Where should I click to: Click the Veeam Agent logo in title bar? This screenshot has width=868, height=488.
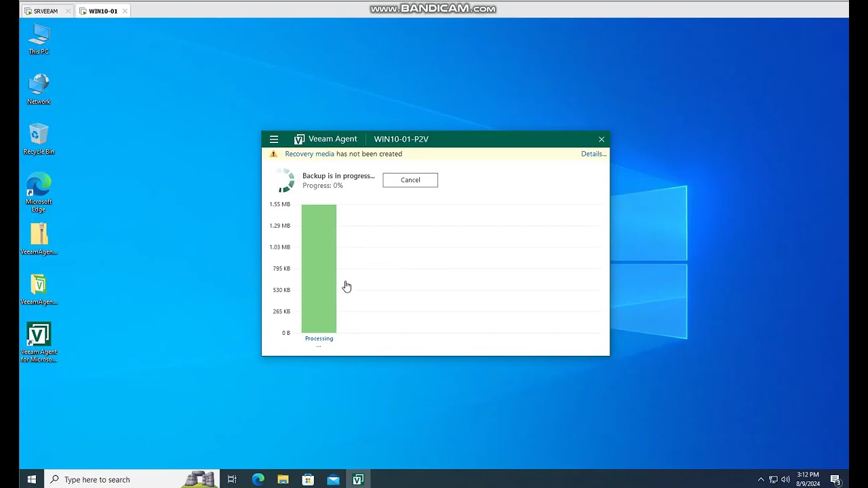299,139
